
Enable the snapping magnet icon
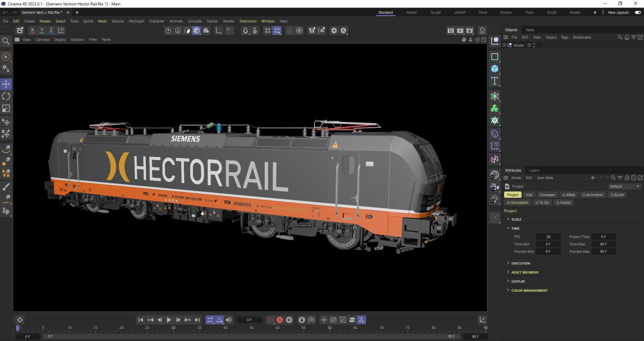[245, 31]
